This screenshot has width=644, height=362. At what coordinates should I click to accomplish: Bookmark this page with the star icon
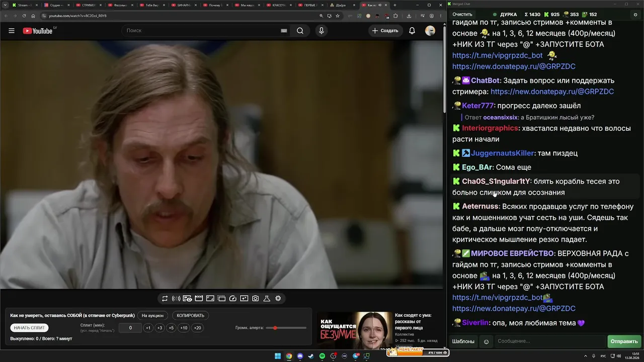tap(338, 16)
